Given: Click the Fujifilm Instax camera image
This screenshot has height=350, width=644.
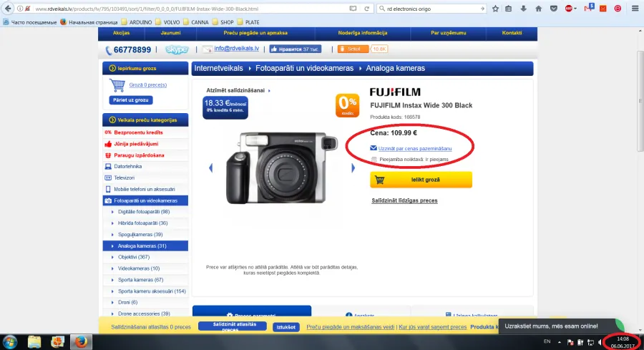Looking at the screenshot, I should pos(282,167).
